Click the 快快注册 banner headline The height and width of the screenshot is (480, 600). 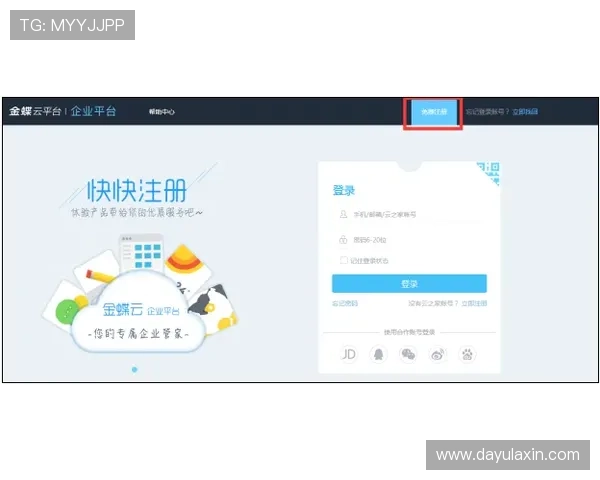tap(137, 190)
